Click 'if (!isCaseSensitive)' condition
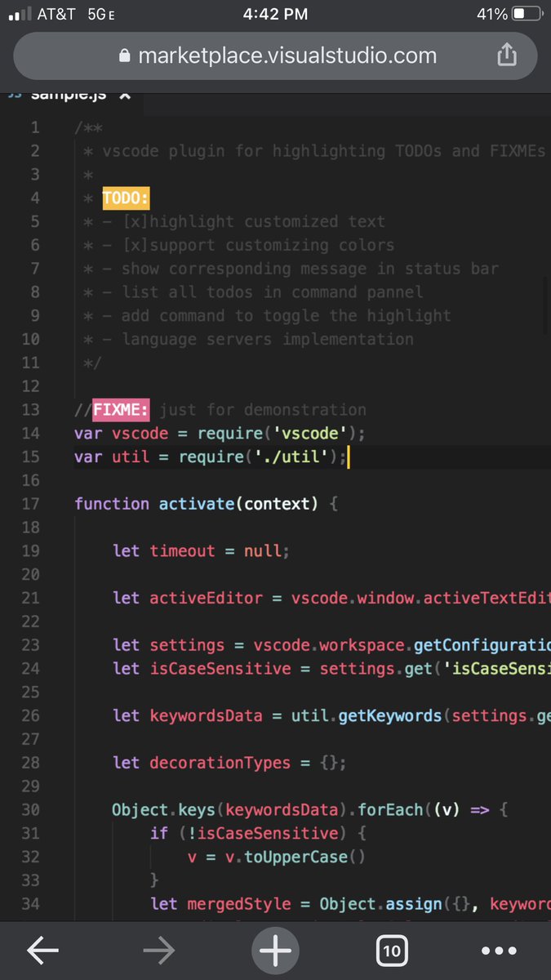Screen dimensions: 551x980 (252, 834)
